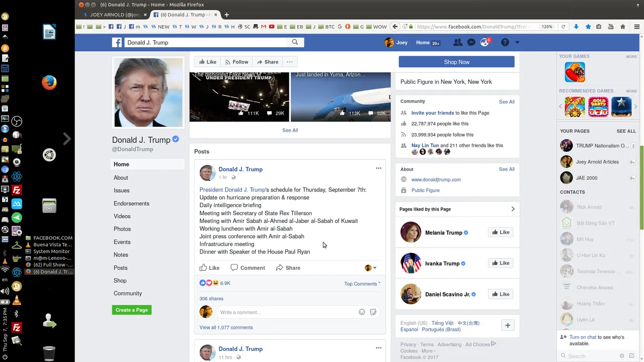Share the page using the top Share button
The width and height of the screenshot is (644, 362).
coord(268,62)
